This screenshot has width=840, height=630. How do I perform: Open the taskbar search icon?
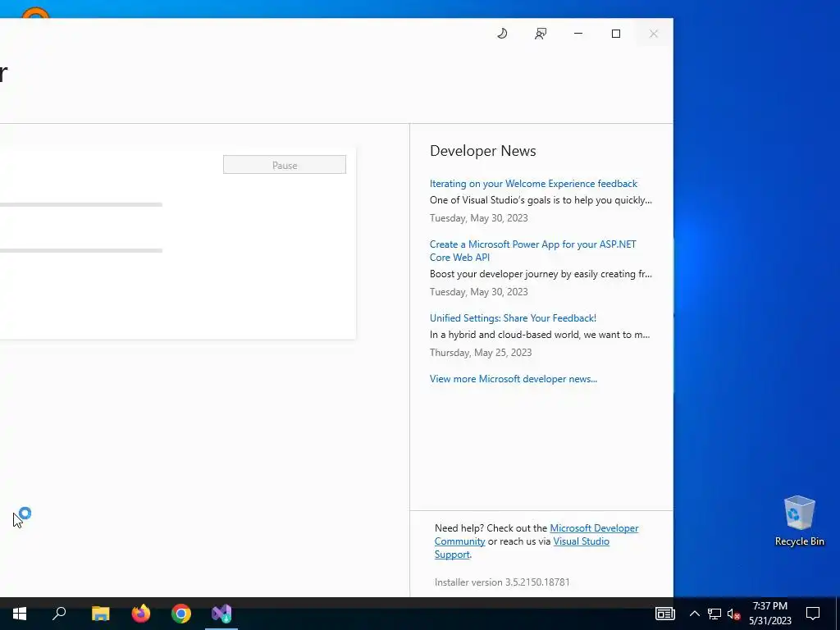click(x=59, y=614)
